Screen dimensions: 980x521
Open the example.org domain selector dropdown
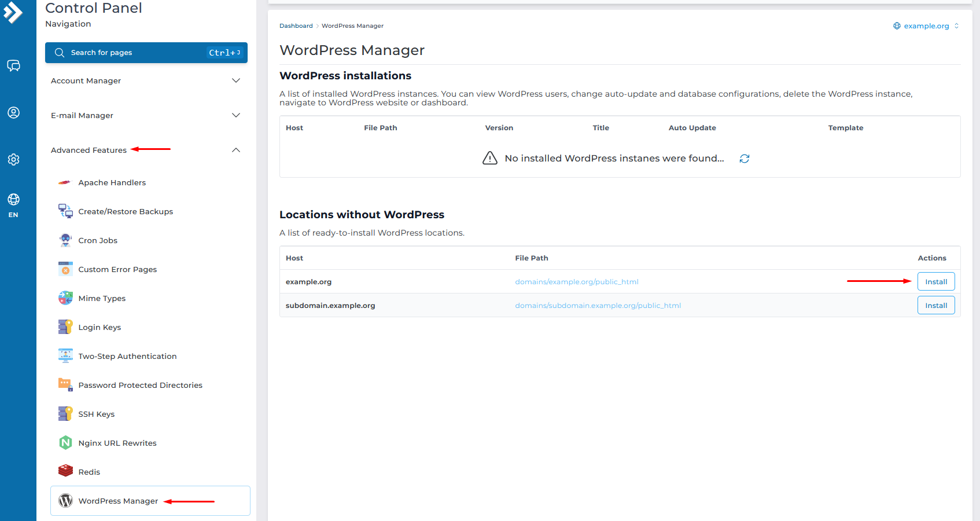click(x=926, y=26)
